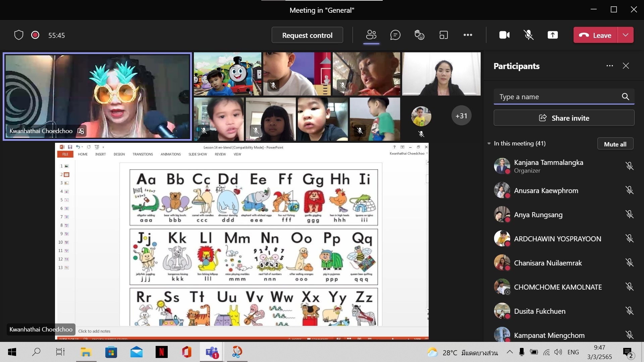This screenshot has height=362, width=644.
Task: Click the share content tray icon
Action: tap(552, 35)
